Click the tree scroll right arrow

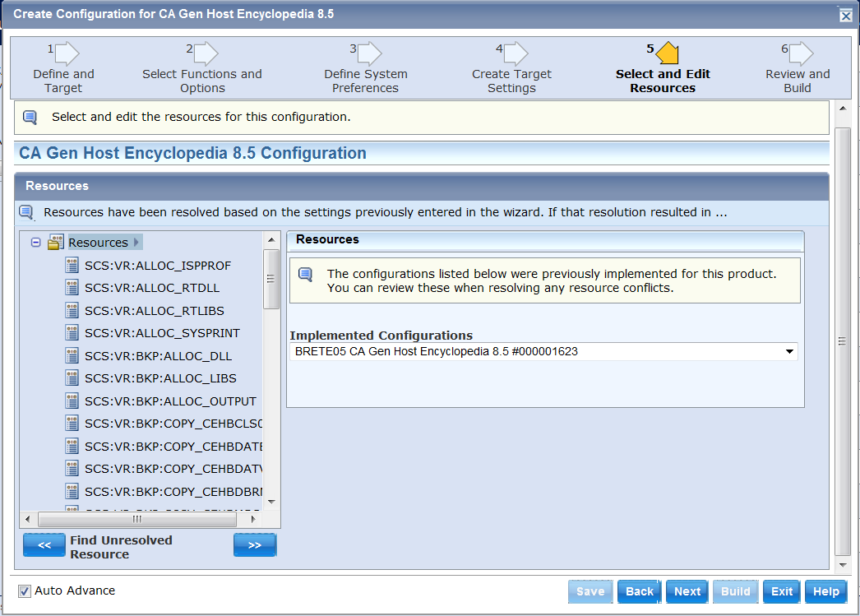coord(253,519)
